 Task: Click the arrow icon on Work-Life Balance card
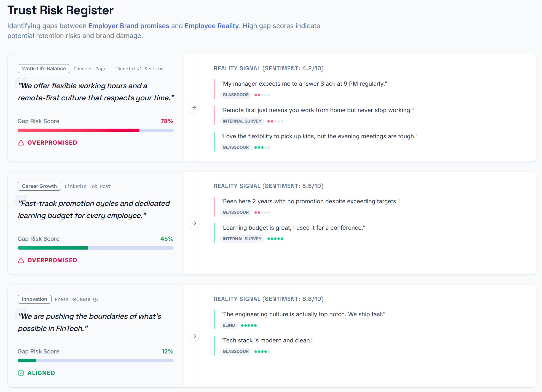tap(194, 108)
